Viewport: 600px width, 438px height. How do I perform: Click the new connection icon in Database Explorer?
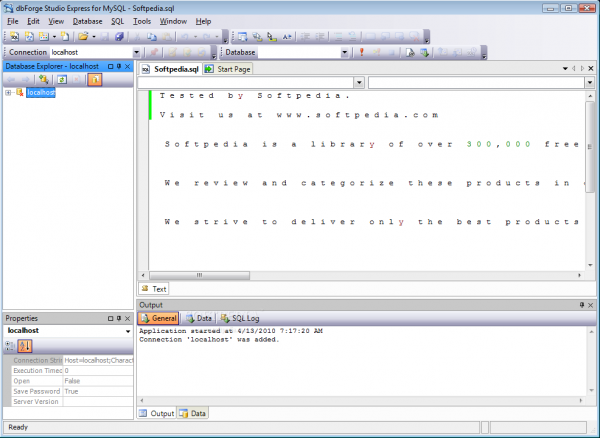[x=44, y=79]
